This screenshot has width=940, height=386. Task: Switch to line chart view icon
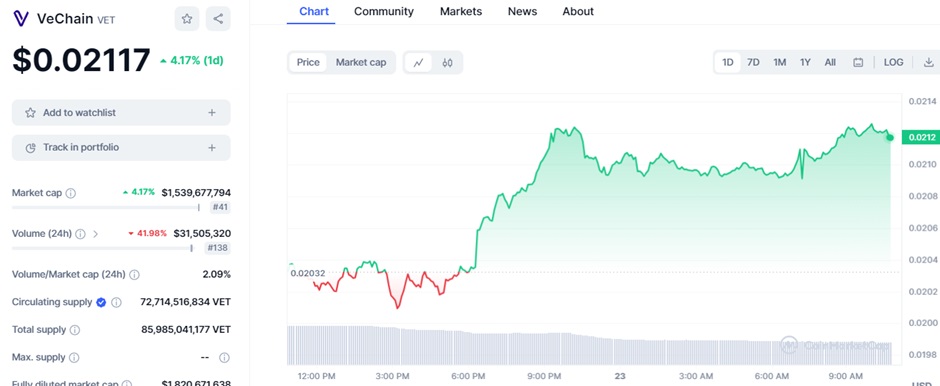418,62
